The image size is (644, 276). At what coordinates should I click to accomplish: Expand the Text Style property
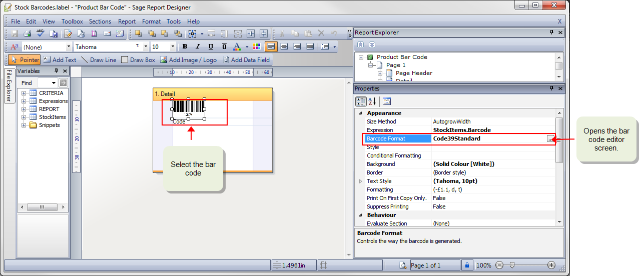[360, 181]
